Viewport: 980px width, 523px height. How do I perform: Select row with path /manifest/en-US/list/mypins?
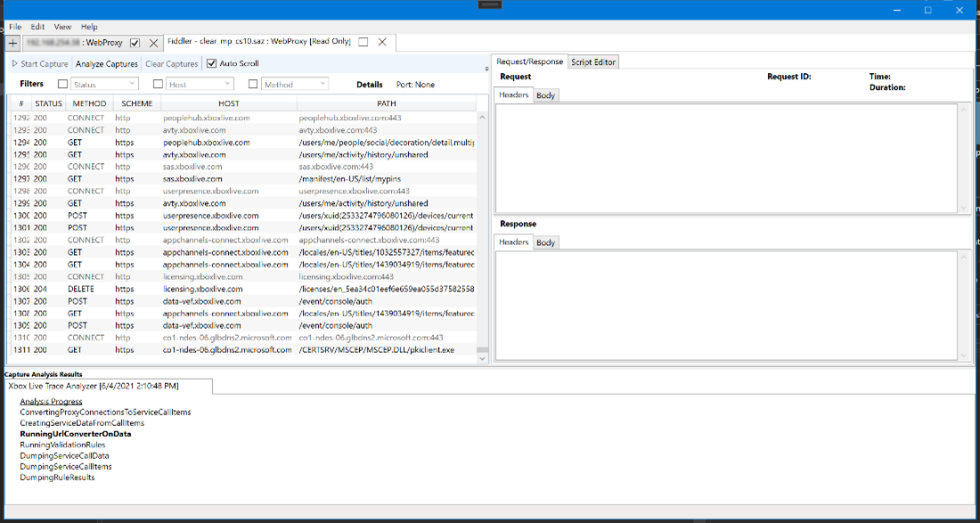coord(244,179)
